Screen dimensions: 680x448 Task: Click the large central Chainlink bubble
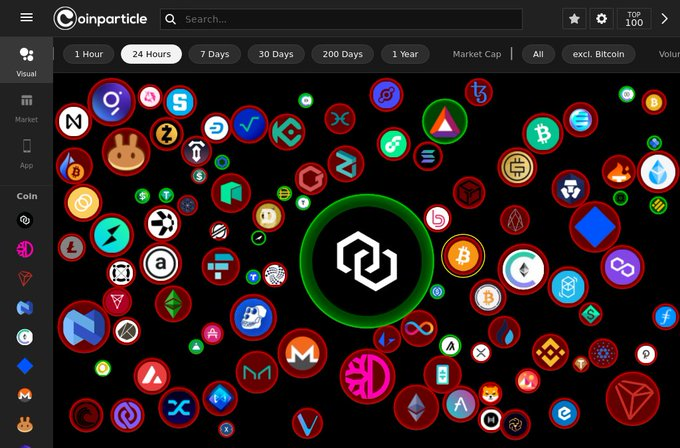click(367, 261)
